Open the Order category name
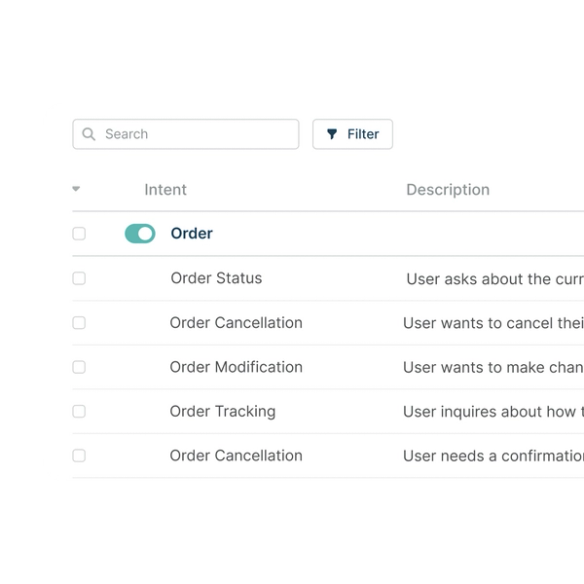 click(191, 234)
